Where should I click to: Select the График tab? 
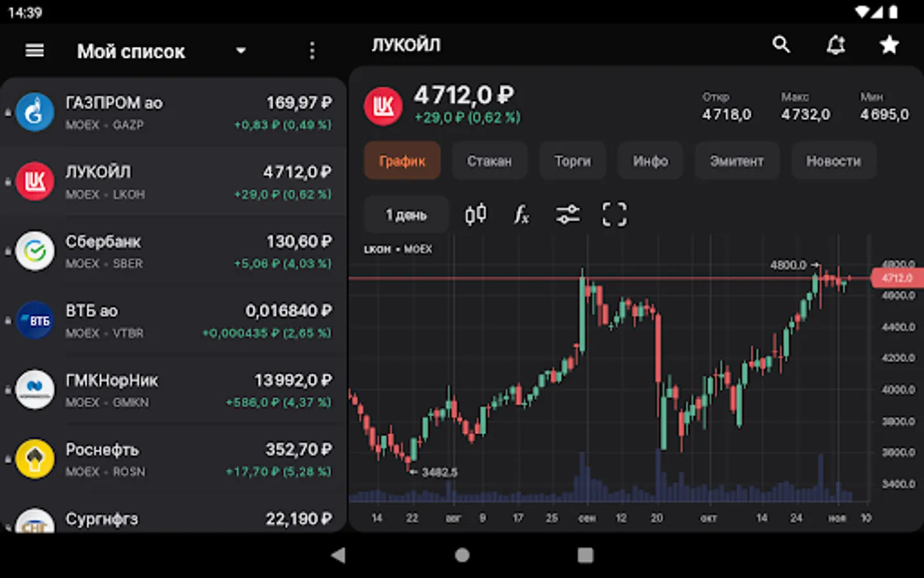[x=402, y=161]
